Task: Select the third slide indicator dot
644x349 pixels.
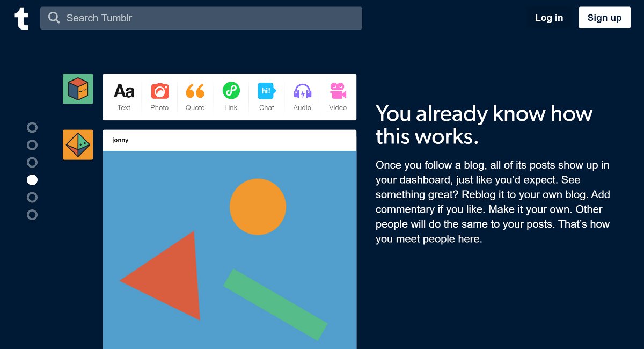Action: (32, 162)
